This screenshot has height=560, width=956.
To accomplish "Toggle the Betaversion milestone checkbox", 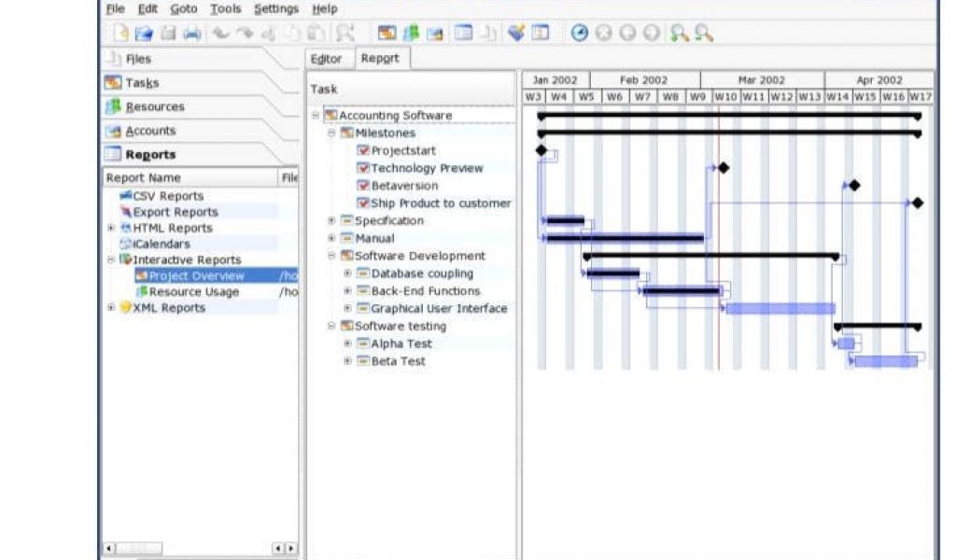I will coord(363,186).
